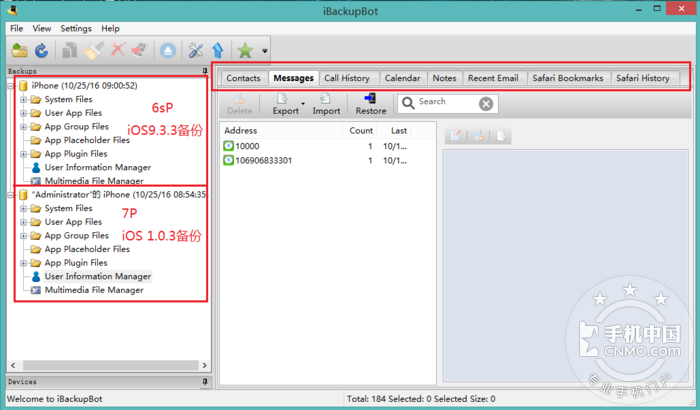Open the dropdown arrow beside the star icon
Viewport: 700px width, 410px height.
tap(264, 51)
